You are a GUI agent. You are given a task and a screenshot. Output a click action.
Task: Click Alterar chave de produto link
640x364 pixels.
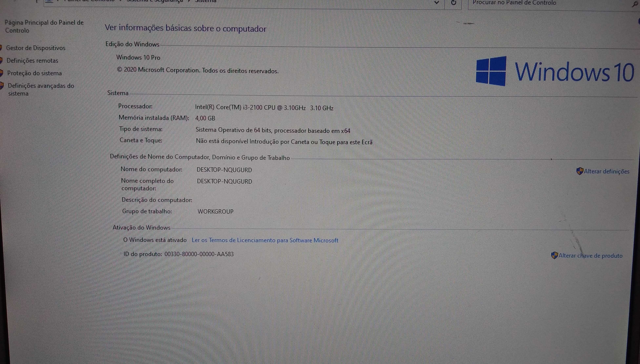click(590, 255)
